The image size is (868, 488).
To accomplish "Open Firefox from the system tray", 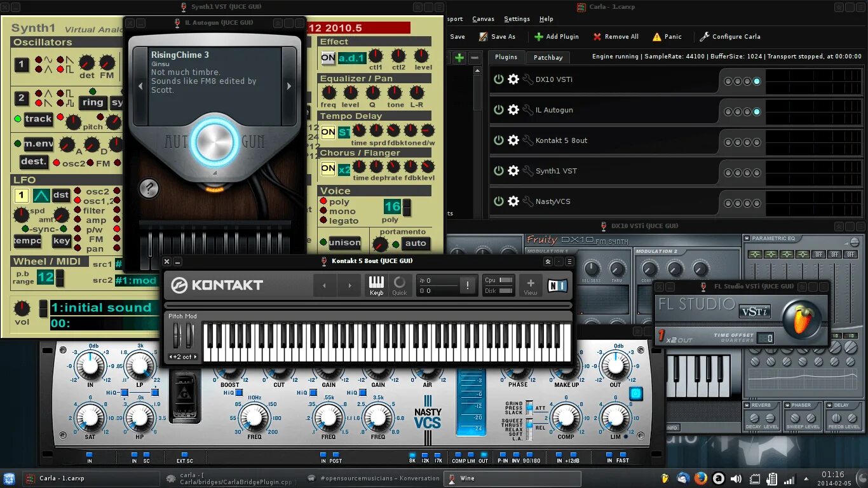I will coord(701,478).
